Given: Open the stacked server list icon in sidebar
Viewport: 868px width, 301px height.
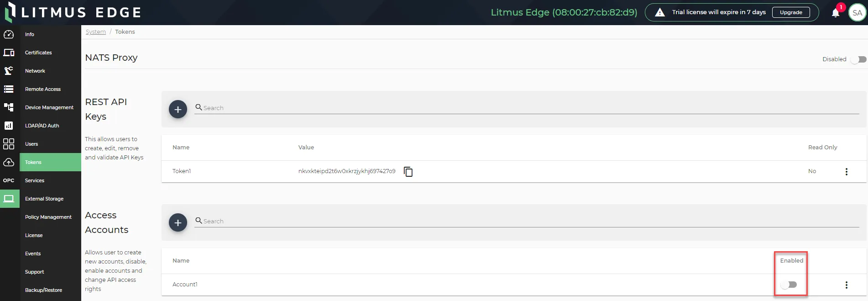Looking at the screenshot, I should click(9, 89).
